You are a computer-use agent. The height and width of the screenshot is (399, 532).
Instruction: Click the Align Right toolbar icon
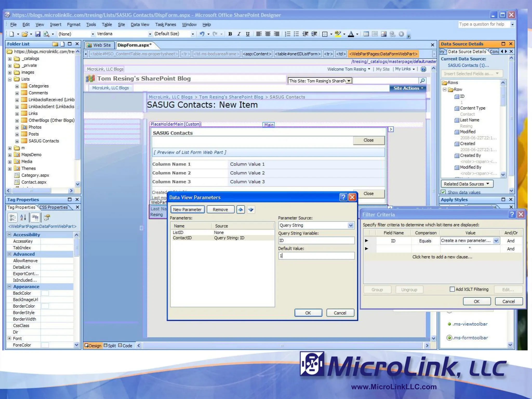click(277, 34)
